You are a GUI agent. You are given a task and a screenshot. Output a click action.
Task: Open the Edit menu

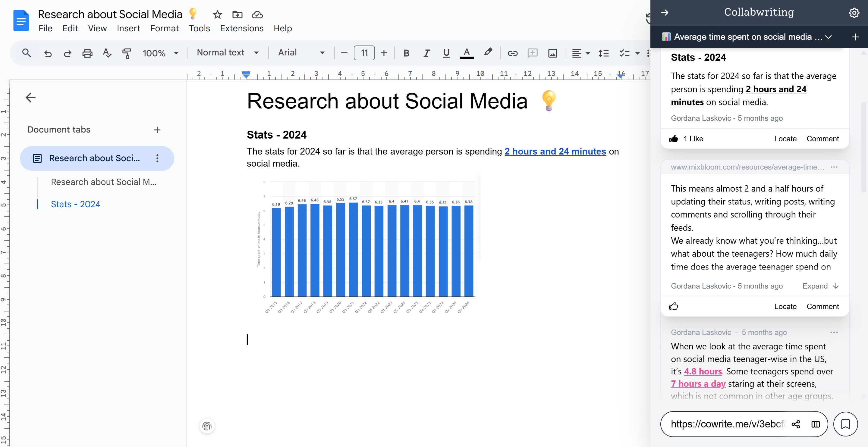70,28
